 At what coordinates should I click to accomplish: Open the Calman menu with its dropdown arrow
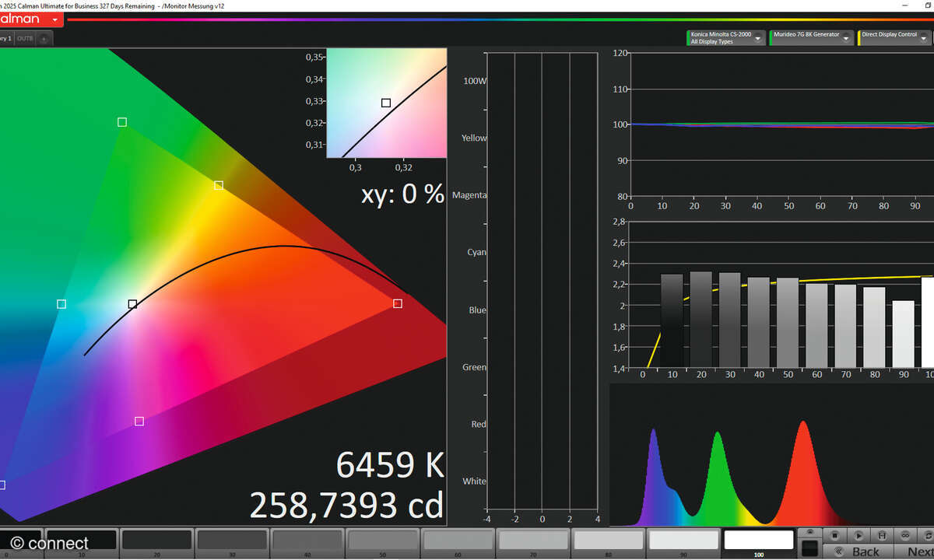pos(53,19)
